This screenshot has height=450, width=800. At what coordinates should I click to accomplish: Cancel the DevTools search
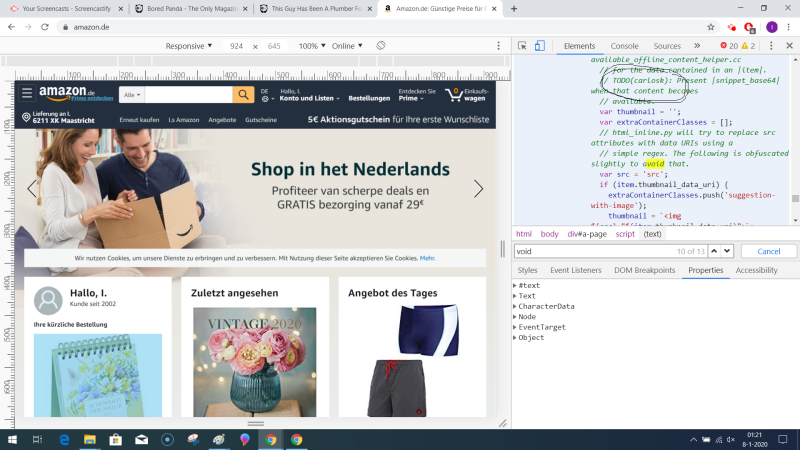768,251
